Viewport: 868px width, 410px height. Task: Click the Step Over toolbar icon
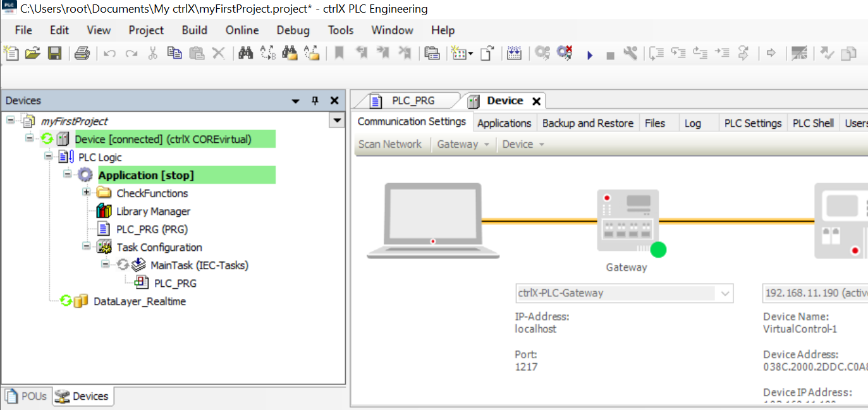click(657, 54)
